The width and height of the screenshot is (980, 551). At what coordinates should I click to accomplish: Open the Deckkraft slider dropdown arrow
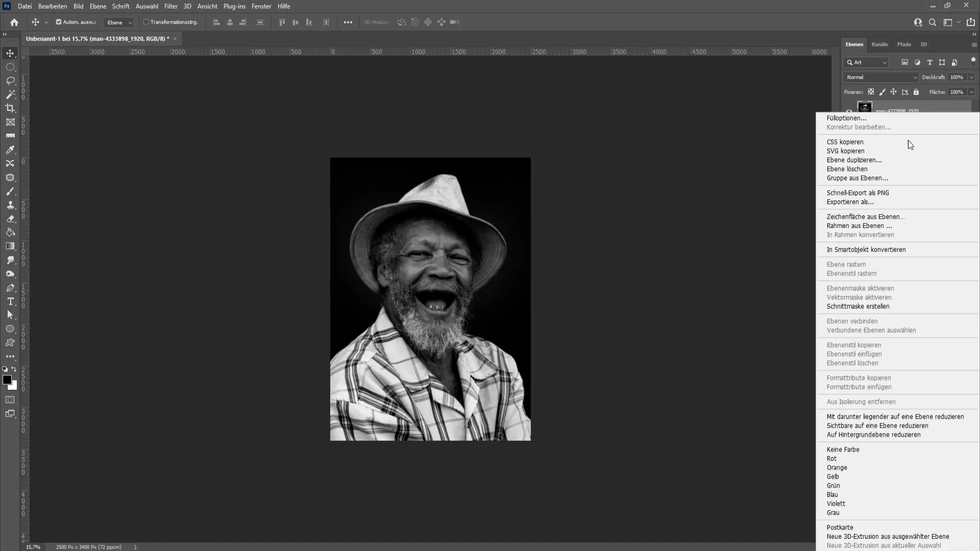point(971,77)
